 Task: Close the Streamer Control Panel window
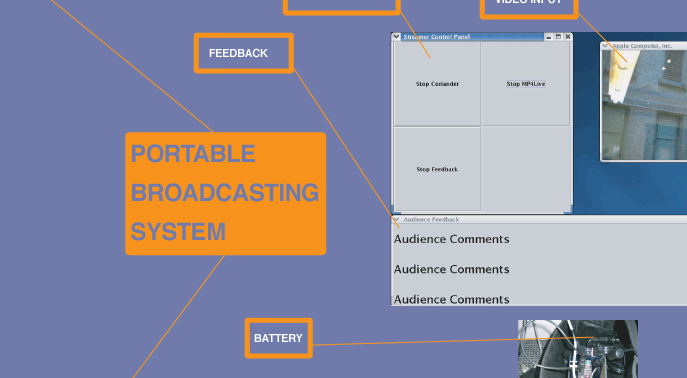568,37
